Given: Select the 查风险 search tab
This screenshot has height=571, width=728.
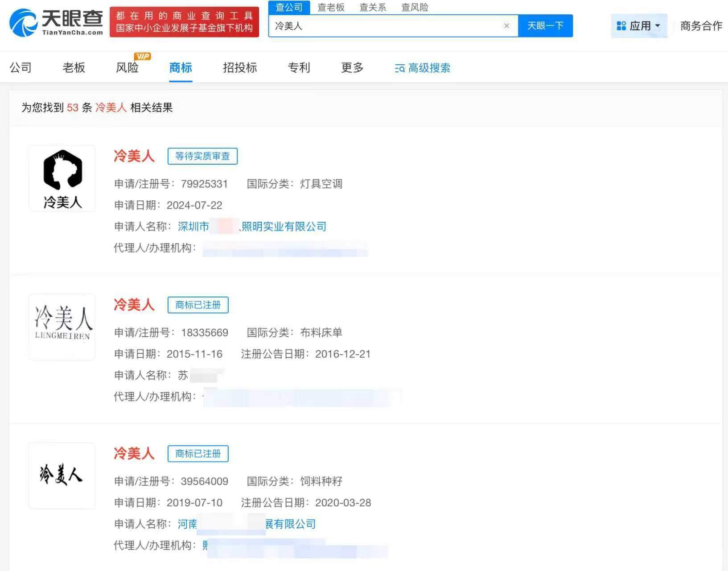Looking at the screenshot, I should point(415,7).
